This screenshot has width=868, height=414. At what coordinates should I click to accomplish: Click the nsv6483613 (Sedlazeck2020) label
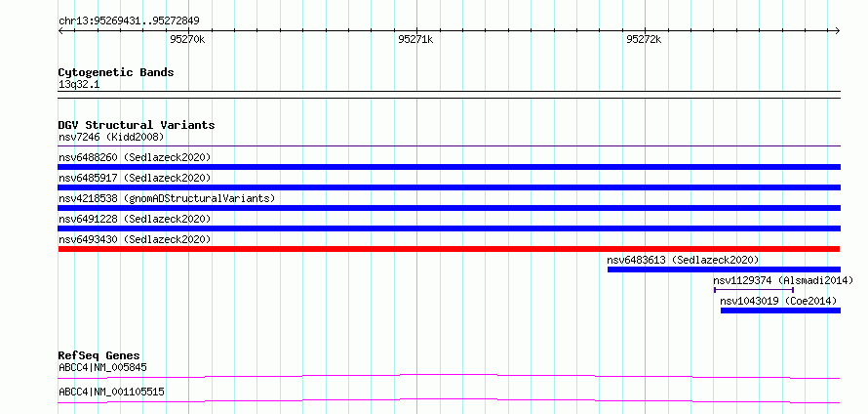(x=683, y=260)
